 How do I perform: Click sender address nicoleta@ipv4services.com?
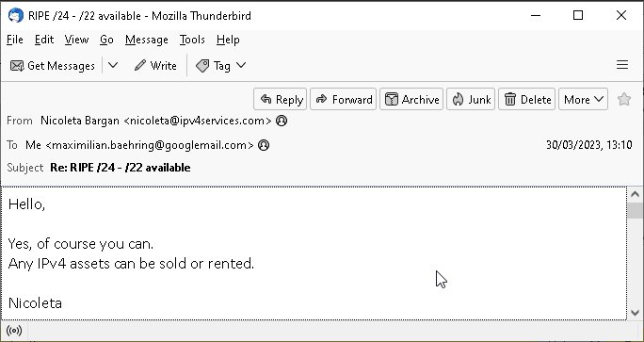point(198,121)
